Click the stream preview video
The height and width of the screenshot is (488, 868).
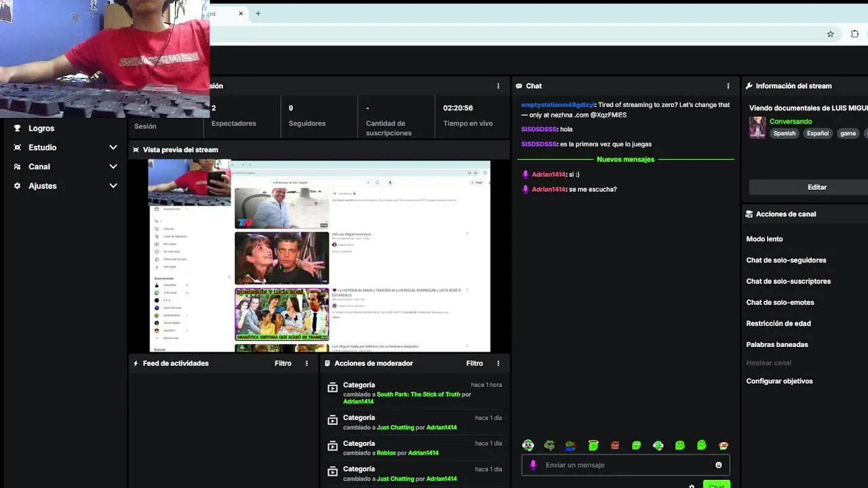click(319, 256)
